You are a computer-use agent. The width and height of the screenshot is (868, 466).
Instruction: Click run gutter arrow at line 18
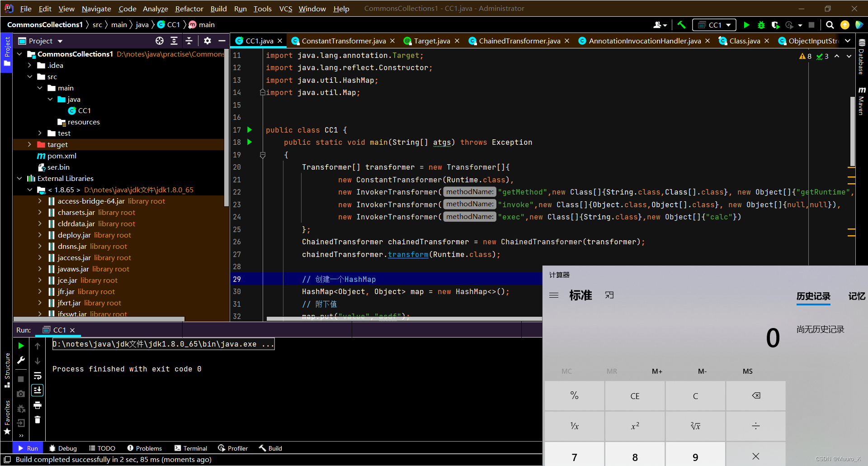point(250,142)
